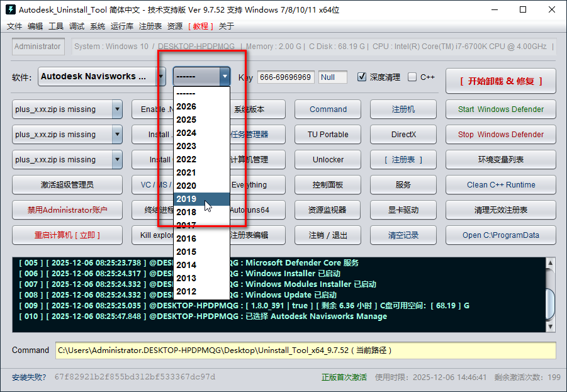
Task: Open the 运行库 menu
Action: pyautogui.click(x=122, y=26)
